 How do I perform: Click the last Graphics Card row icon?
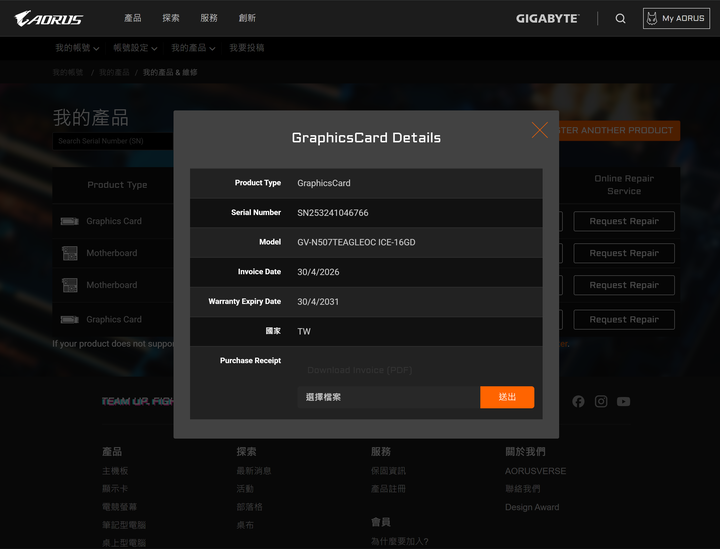[x=69, y=319]
